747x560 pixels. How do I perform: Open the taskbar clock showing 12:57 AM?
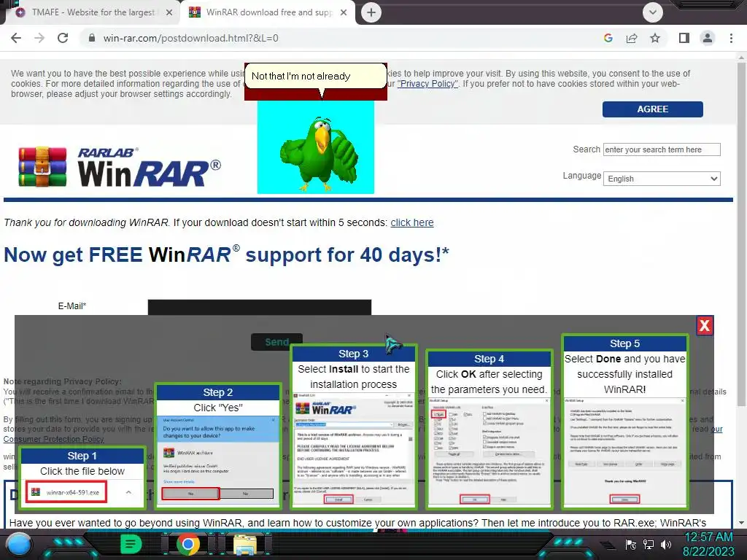point(708,544)
